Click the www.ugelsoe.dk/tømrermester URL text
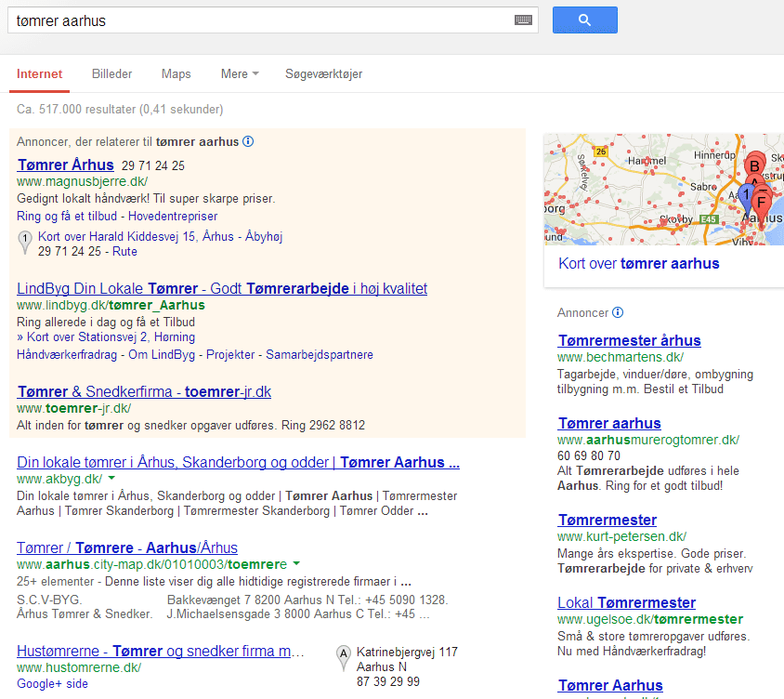This screenshot has height=699, width=784. point(650,619)
